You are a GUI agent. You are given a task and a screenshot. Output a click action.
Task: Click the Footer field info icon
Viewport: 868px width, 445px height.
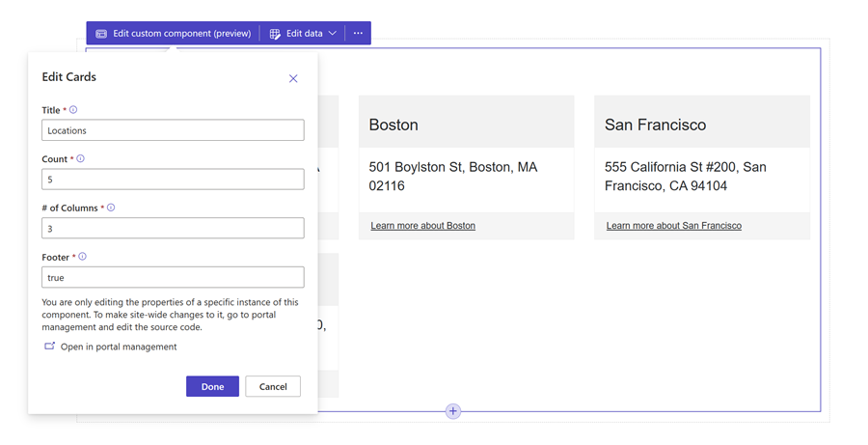coord(82,257)
